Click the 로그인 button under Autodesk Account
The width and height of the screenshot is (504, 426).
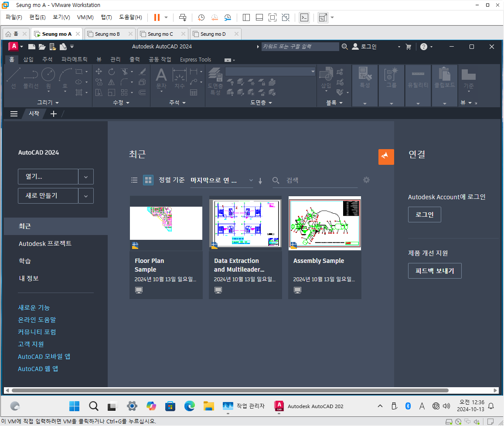[424, 215]
